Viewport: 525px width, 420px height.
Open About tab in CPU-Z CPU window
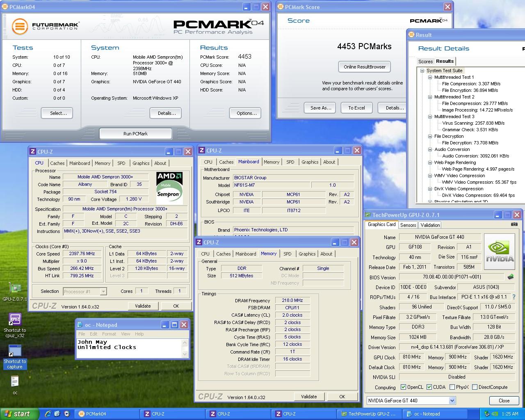click(160, 163)
